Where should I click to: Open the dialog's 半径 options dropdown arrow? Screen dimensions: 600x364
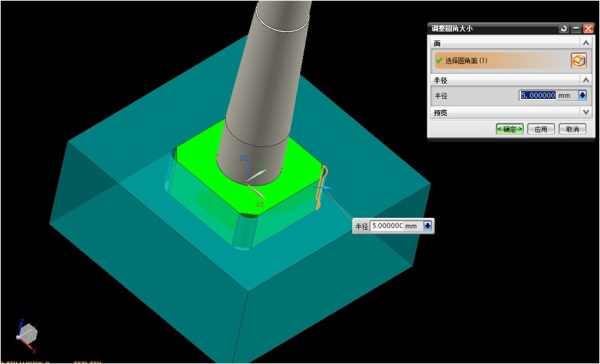[x=582, y=95]
